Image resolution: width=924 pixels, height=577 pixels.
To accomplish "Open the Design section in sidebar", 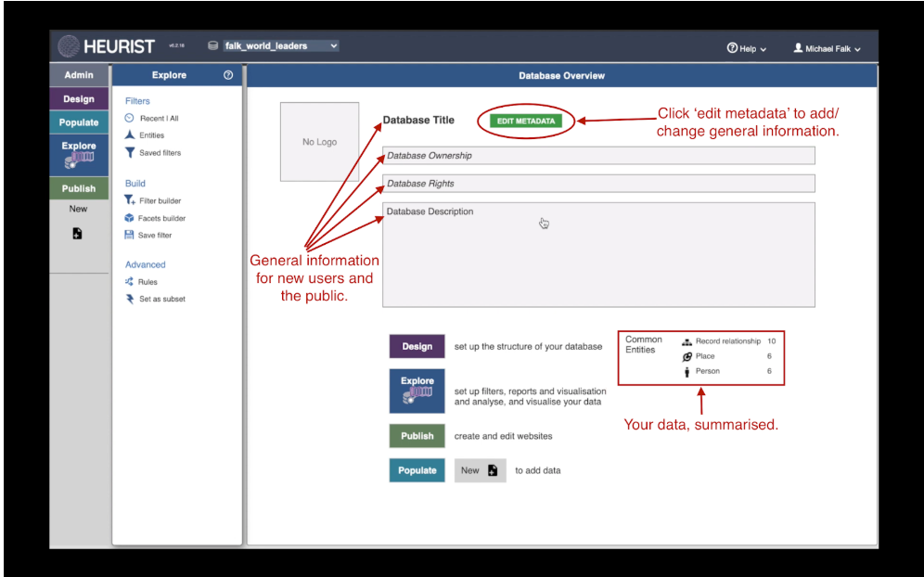I will point(79,99).
